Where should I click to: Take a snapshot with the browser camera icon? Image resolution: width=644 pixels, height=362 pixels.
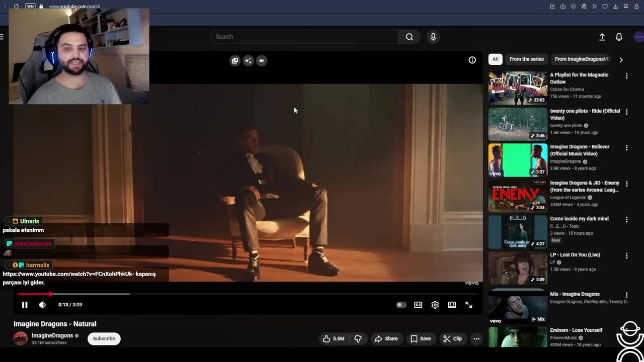click(562, 7)
